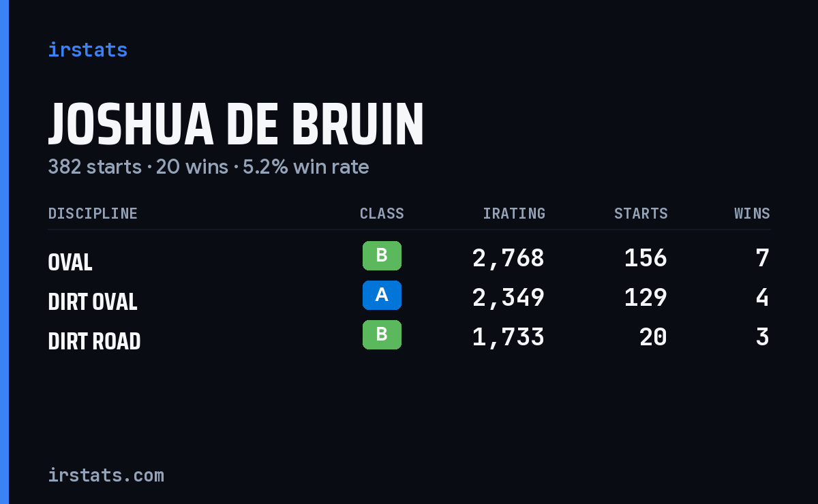Click the Dirt Road iRating value 1,733

click(x=509, y=337)
